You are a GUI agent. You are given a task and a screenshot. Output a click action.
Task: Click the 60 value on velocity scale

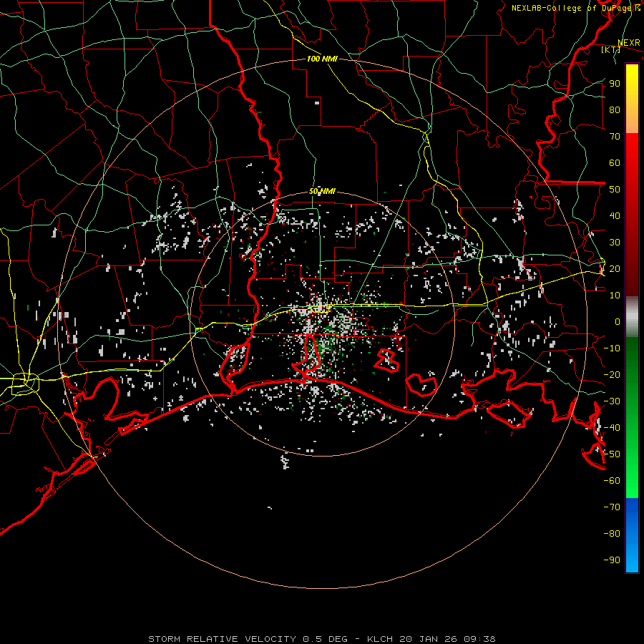[615, 162]
